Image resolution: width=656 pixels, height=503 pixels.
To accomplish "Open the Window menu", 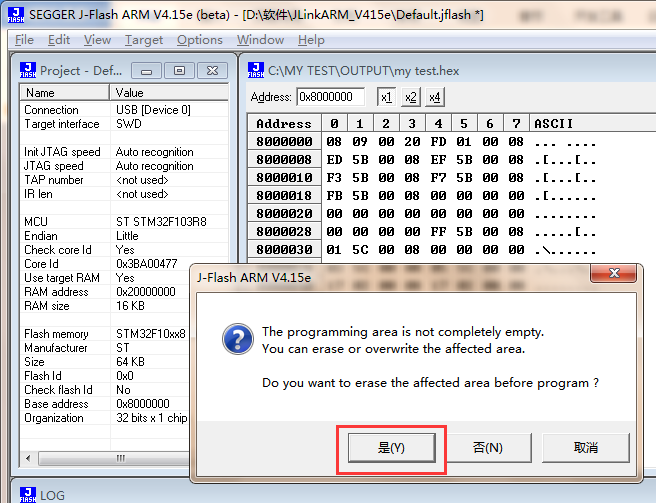I will coord(260,40).
